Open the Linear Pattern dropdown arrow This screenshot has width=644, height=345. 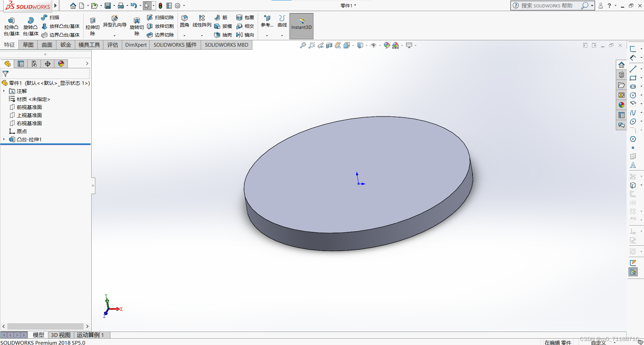tap(202, 36)
